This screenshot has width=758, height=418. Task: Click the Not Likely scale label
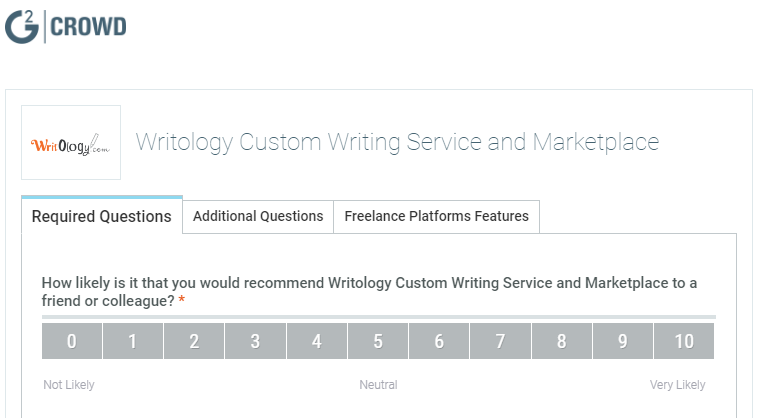point(69,385)
